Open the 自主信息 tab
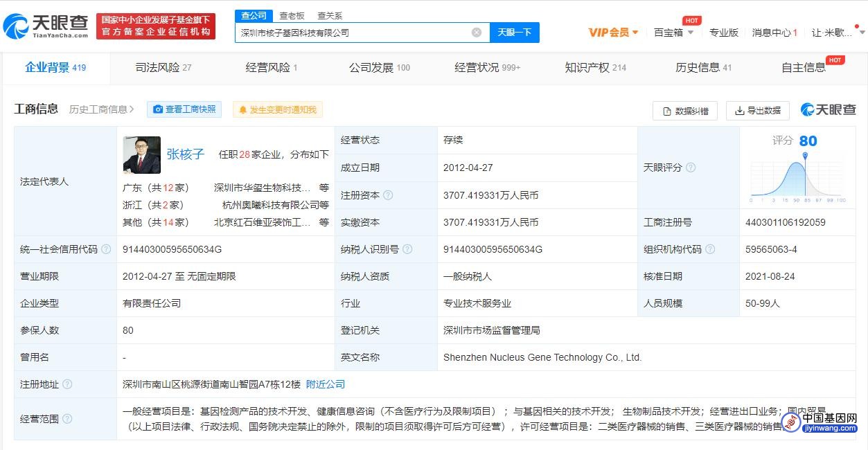The height and width of the screenshot is (450, 868). [x=804, y=67]
